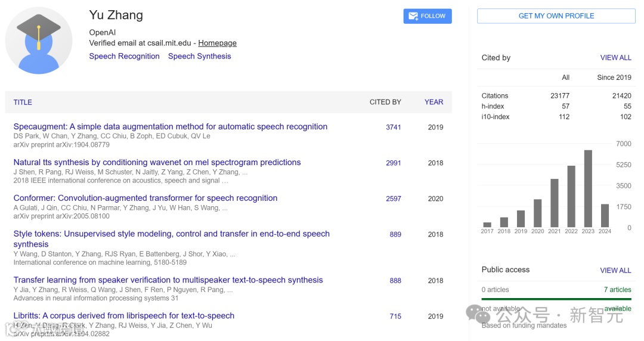Open the Conformer convolution-augmented transformer paper
Viewport: 644px width, 341px height.
coord(145,198)
